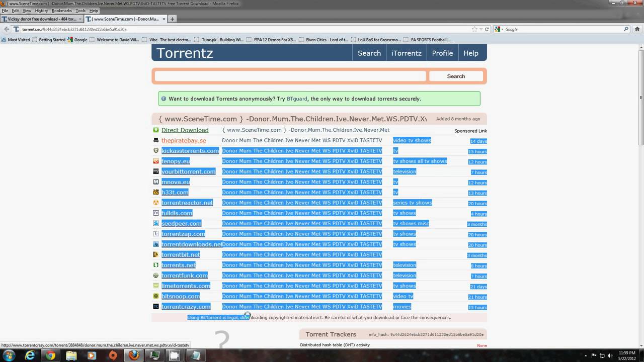The image size is (644, 362).
Task: Click the fenopy.eu favicon
Action: pos(156,161)
